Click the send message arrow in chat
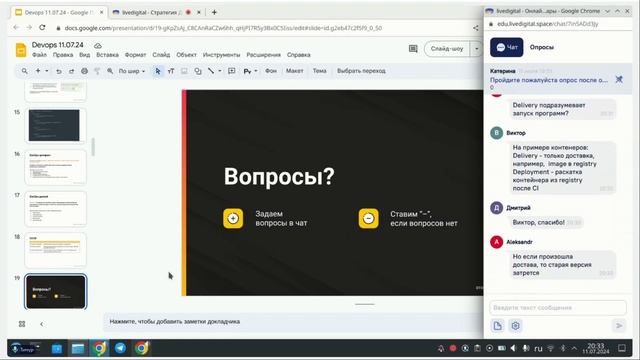This screenshot has width=640, height=360. [619, 326]
